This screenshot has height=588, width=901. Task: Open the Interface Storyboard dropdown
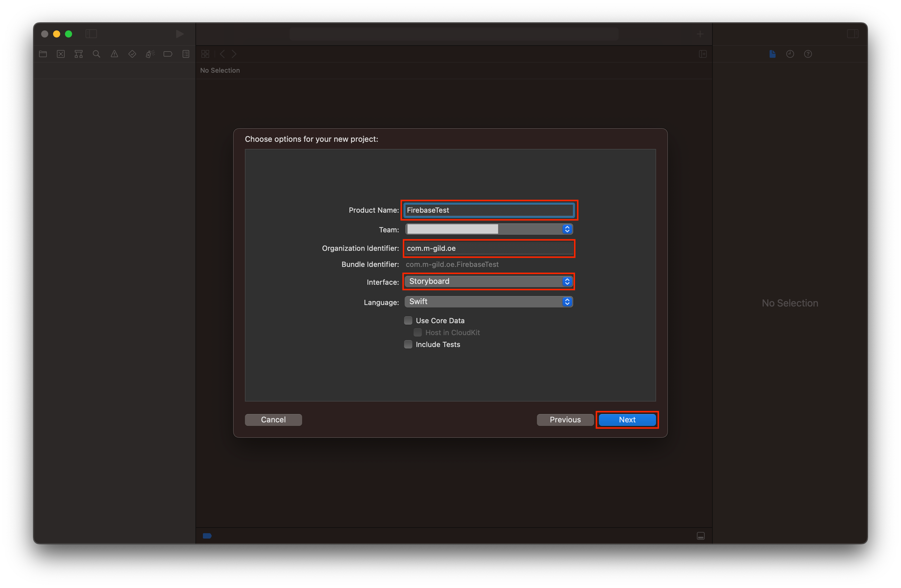488,281
